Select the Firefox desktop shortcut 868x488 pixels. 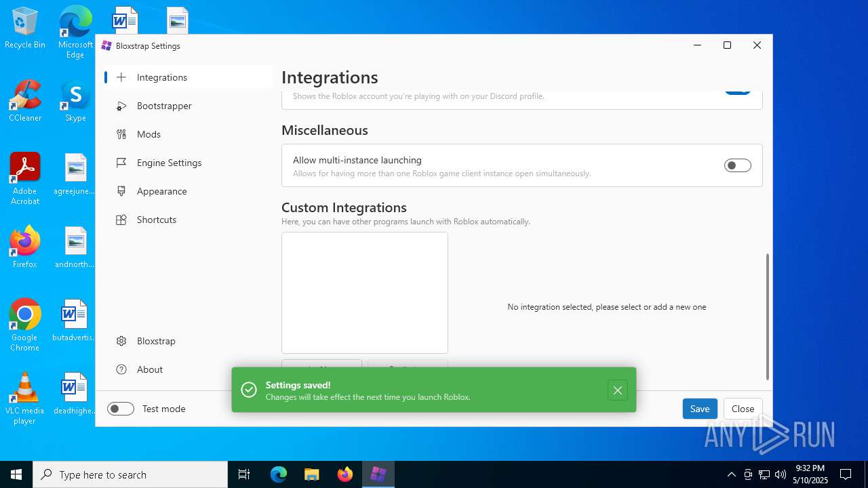(x=25, y=247)
